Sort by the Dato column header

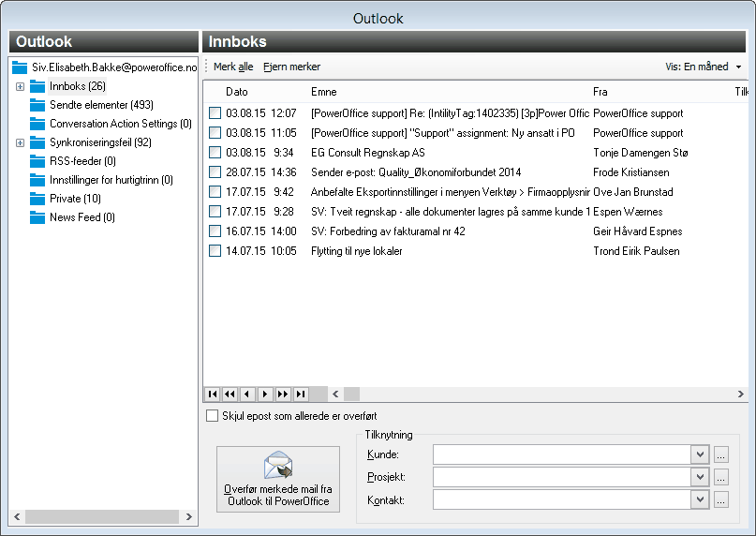coord(237,92)
